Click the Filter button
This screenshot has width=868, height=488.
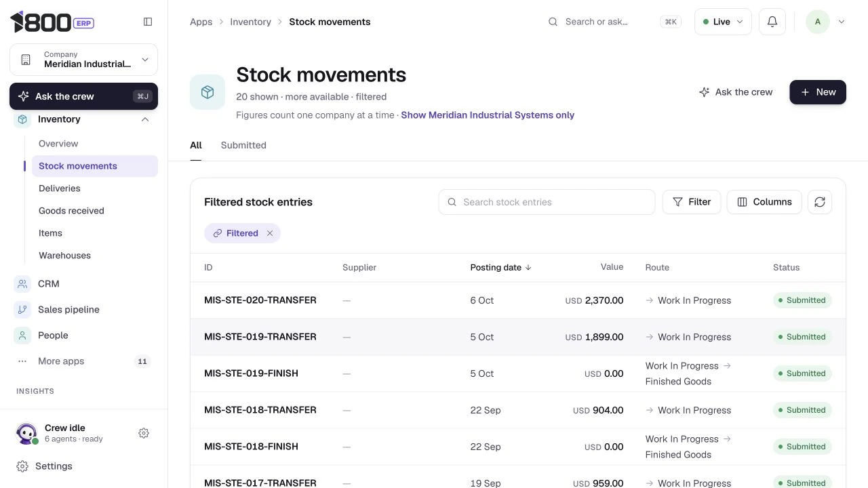click(691, 202)
